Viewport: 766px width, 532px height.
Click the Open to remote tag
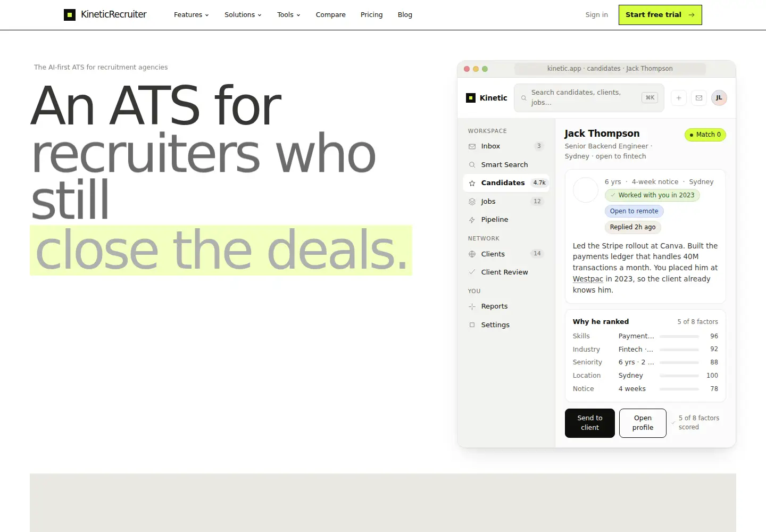click(634, 211)
